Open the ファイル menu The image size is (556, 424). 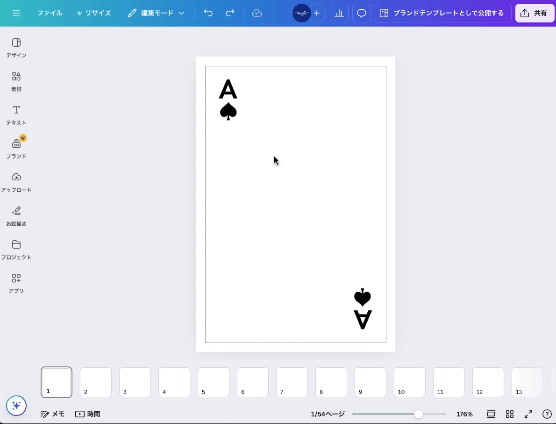(x=50, y=13)
